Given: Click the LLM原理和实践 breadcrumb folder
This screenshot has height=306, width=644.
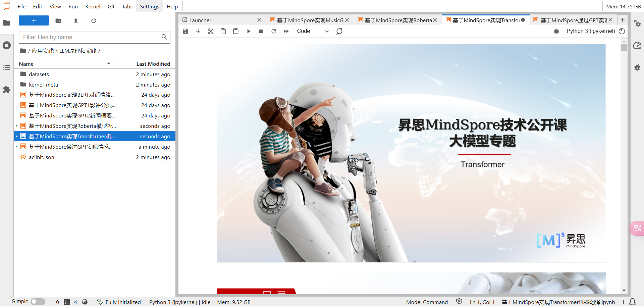Looking at the screenshot, I should point(78,51).
